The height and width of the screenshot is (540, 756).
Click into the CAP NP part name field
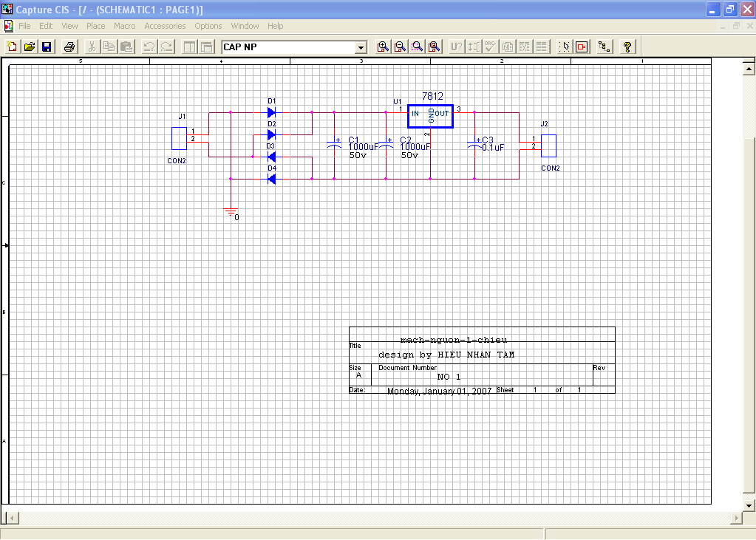click(288, 47)
